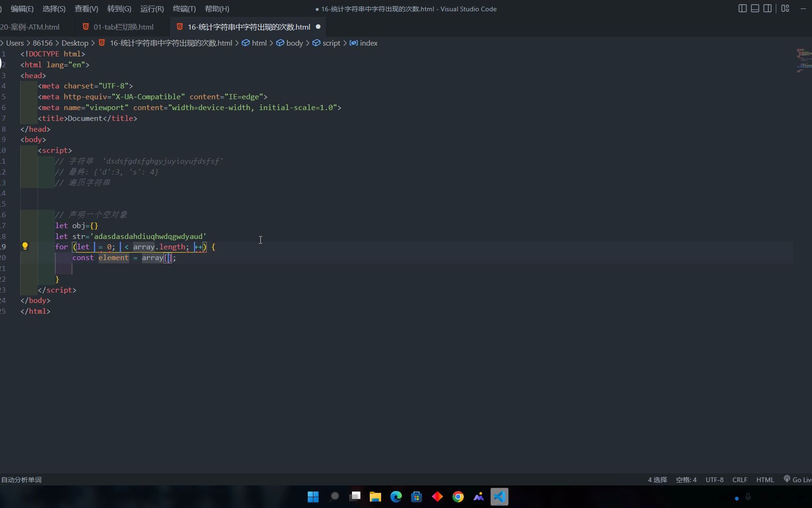This screenshot has width=812, height=508.
Task: Click the str string value on line 18
Action: point(148,236)
